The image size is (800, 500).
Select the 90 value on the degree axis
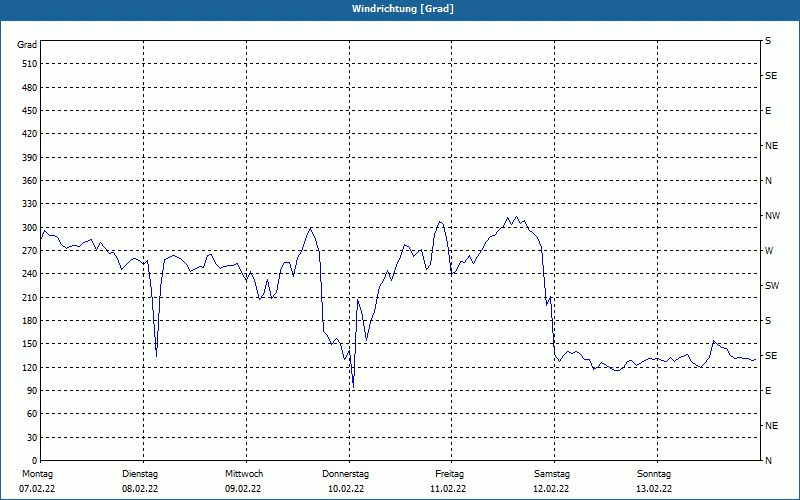coord(32,391)
